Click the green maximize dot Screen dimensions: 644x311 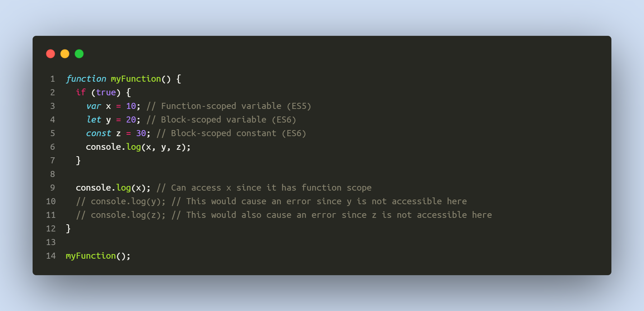pos(79,54)
